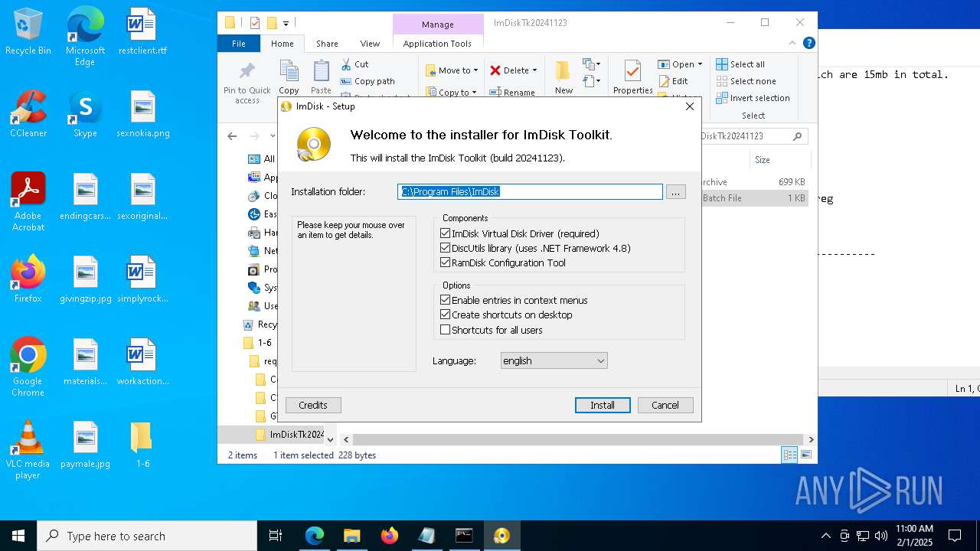Viewport: 980px width, 551px height.
Task: Open the File menu in Explorer
Action: click(239, 44)
